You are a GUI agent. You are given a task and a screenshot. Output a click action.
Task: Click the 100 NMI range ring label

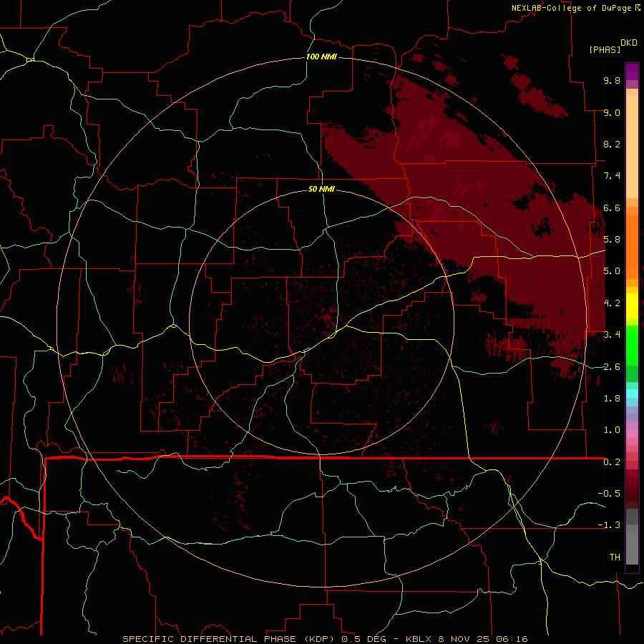pos(321,57)
